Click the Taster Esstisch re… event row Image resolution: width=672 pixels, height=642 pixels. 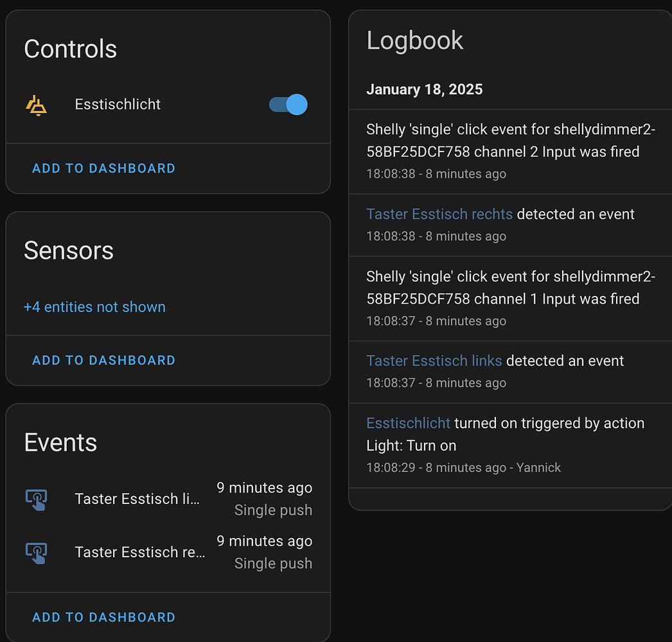[139, 552]
